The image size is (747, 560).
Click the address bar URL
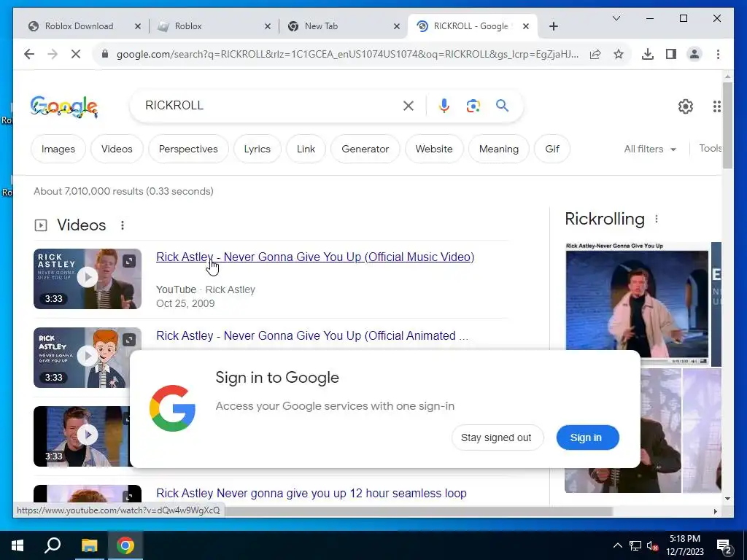point(347,54)
